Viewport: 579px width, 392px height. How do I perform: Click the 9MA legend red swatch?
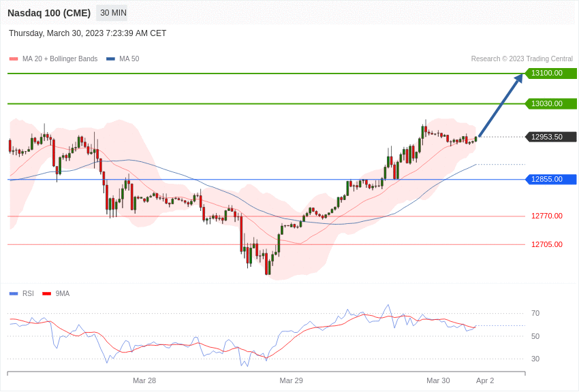tap(47, 294)
